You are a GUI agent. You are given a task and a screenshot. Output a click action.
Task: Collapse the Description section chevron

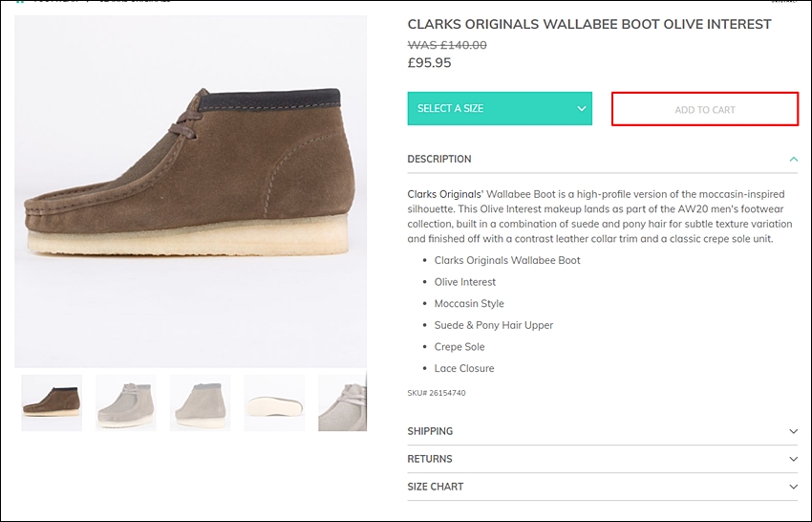click(793, 159)
